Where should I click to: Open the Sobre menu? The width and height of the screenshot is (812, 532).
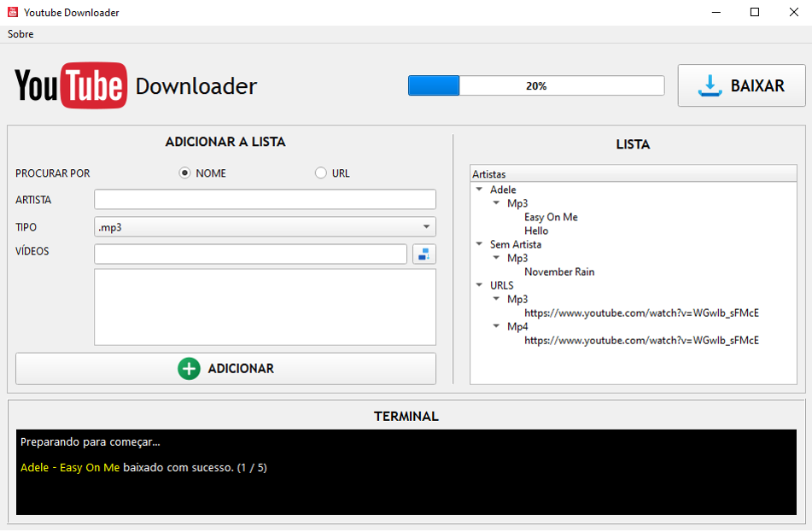point(20,34)
